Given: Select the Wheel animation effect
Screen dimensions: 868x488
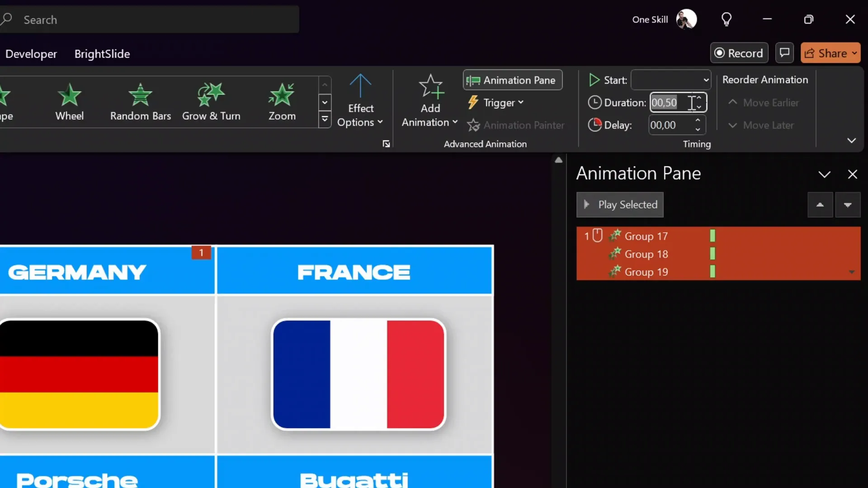Looking at the screenshot, I should (x=69, y=100).
